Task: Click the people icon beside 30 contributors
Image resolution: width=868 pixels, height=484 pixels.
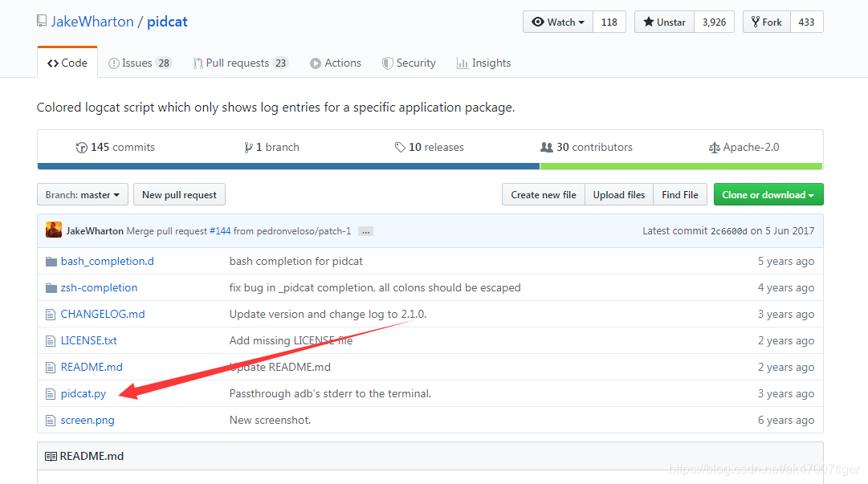Action: [x=546, y=147]
